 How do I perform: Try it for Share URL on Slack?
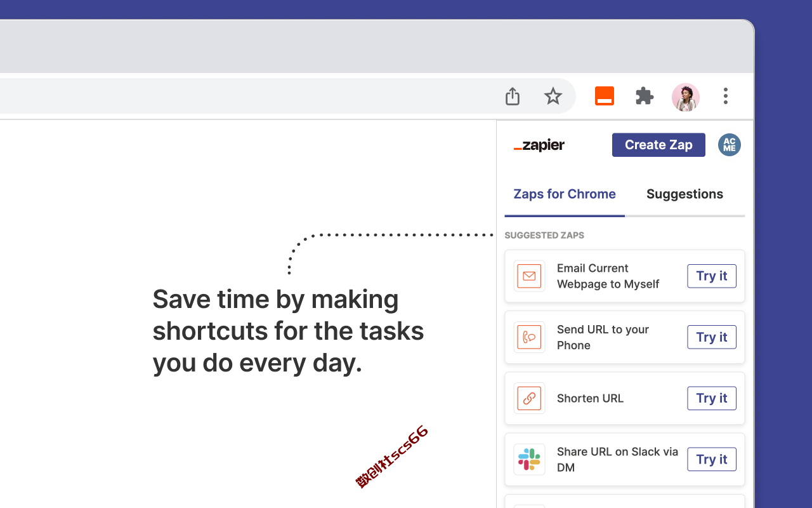tap(712, 459)
